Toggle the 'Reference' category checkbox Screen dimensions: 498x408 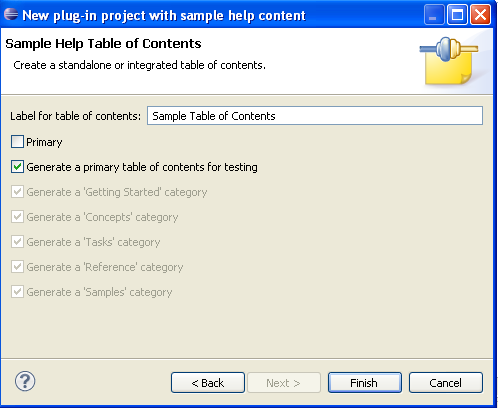click(17, 267)
